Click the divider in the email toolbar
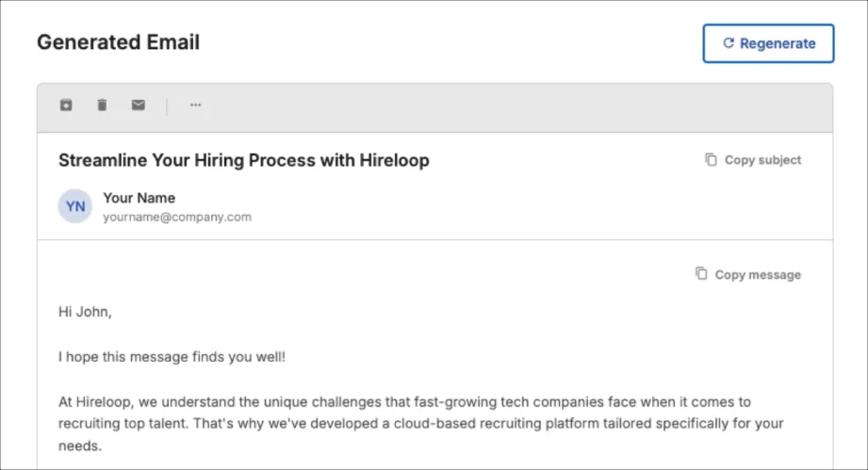The width and height of the screenshot is (868, 470). tap(167, 106)
